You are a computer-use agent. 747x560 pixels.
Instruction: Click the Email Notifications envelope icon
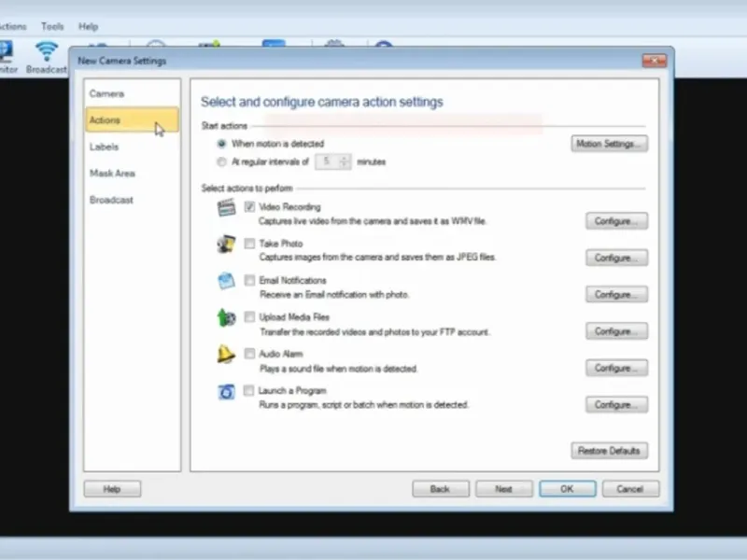point(226,281)
